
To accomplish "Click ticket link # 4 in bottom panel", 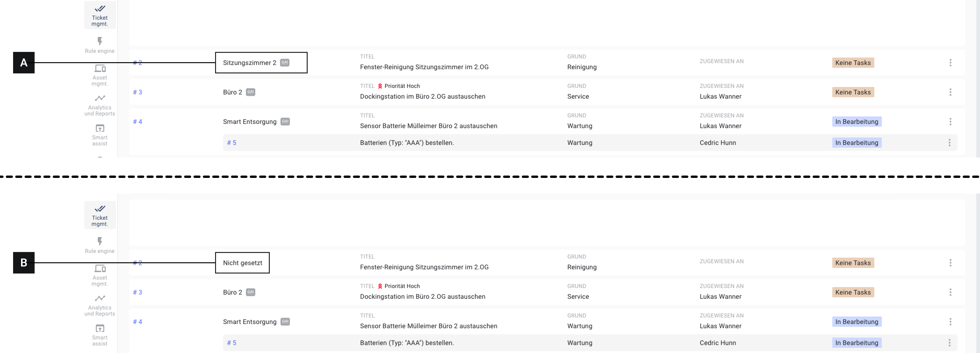I will (137, 322).
